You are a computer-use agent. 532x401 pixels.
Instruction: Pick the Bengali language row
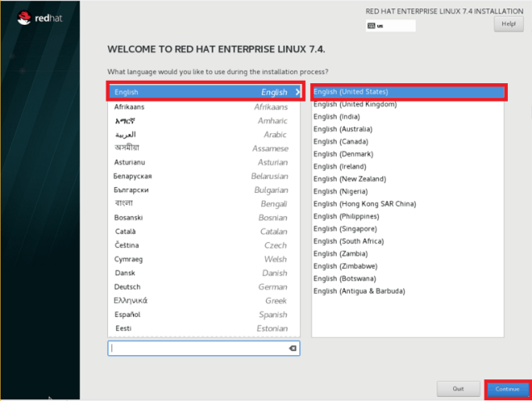click(x=204, y=204)
